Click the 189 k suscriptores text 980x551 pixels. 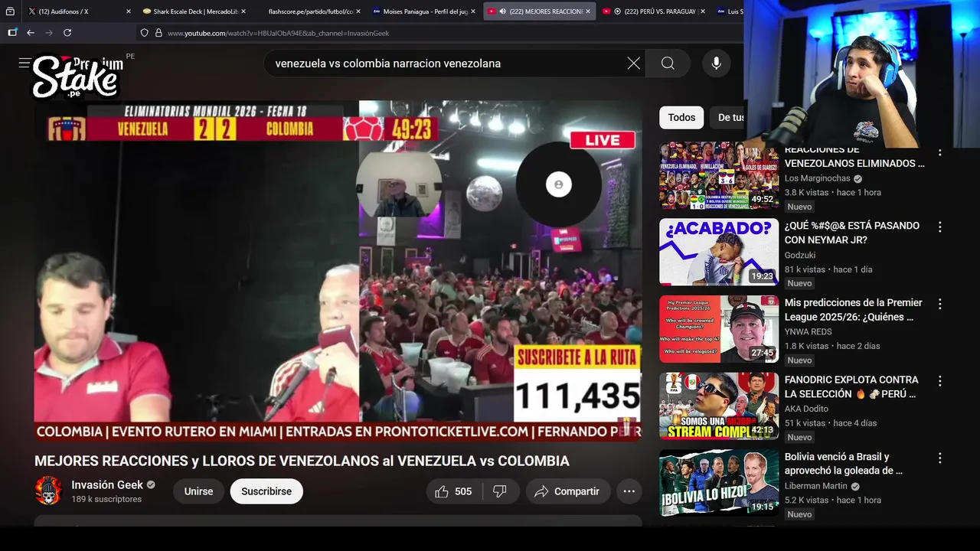click(x=106, y=499)
